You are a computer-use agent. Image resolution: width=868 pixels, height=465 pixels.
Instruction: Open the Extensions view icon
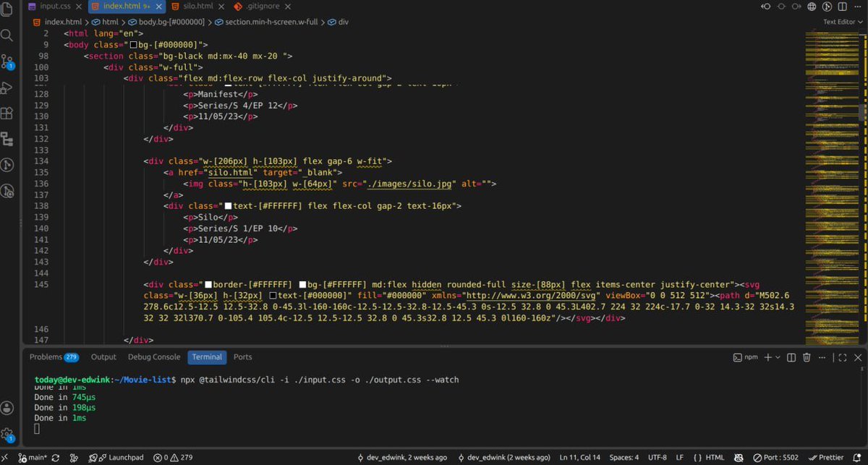(x=7, y=114)
